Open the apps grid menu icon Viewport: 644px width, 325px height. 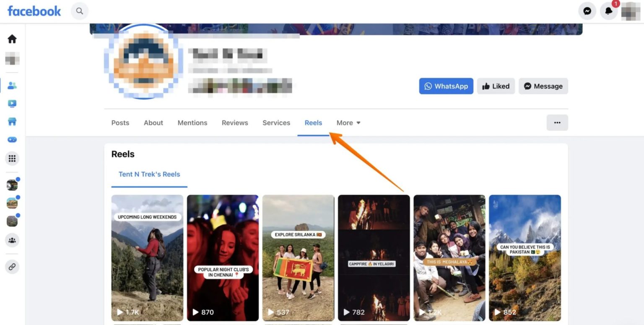(x=12, y=158)
